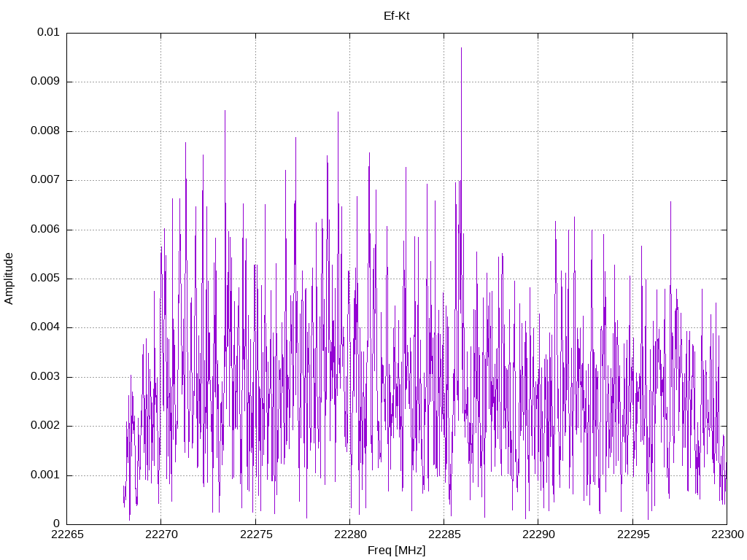Click the y-axis tick label 0.002
Screen dimensions: 747x560
tap(45, 426)
